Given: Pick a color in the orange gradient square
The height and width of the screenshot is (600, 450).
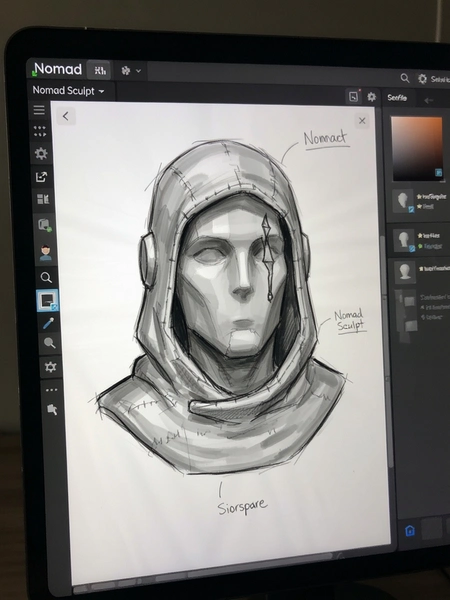Looking at the screenshot, I should click(416, 148).
